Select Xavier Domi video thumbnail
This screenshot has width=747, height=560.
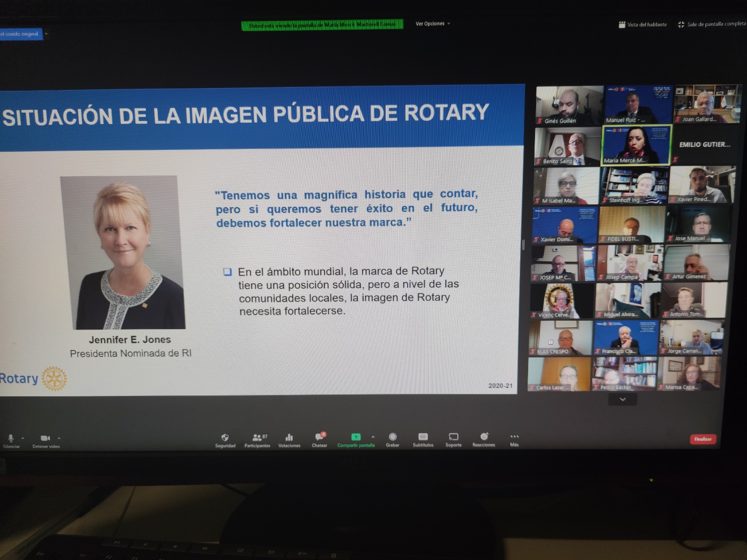(x=565, y=225)
